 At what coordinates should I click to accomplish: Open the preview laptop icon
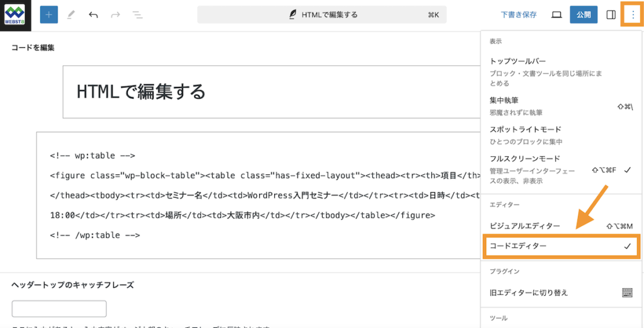click(x=557, y=15)
